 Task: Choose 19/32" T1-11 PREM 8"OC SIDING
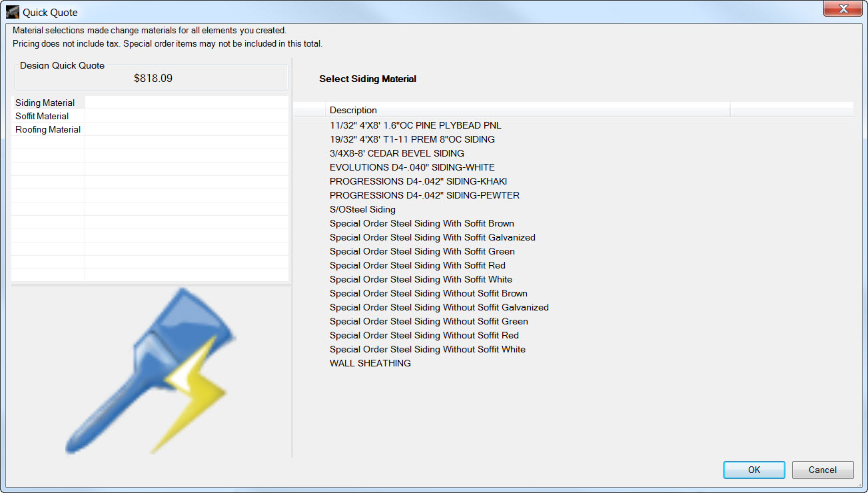point(412,139)
